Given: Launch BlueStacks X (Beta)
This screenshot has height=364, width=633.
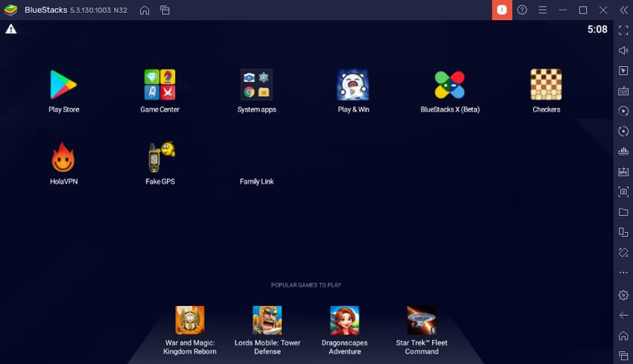Looking at the screenshot, I should (450, 85).
